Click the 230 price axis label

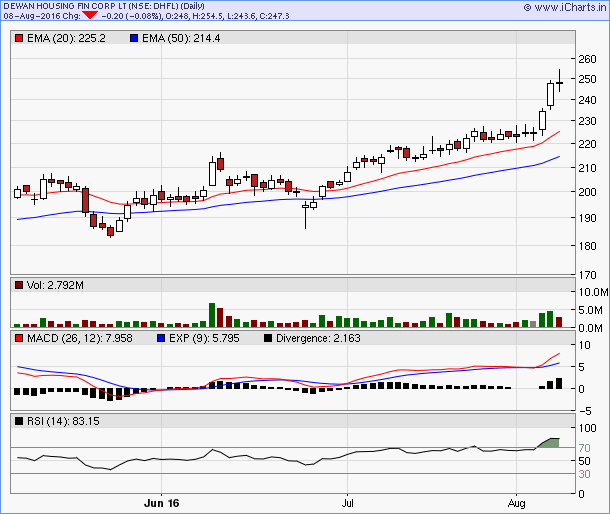[587, 121]
